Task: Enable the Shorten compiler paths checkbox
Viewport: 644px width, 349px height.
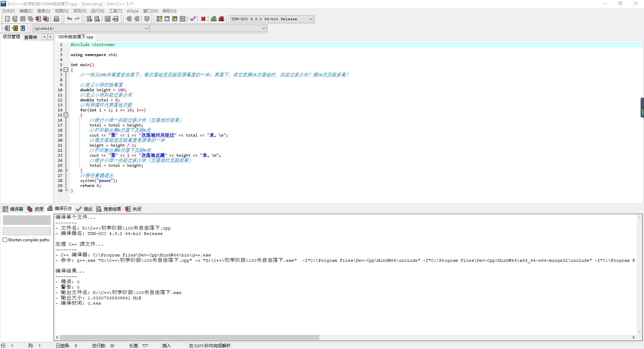Action: (5, 240)
